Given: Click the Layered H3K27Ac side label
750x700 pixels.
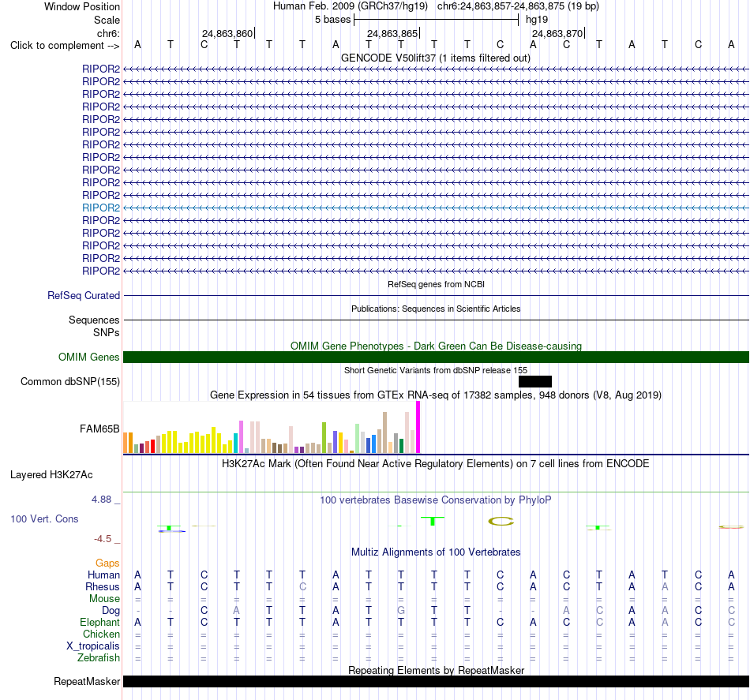Looking at the screenshot, I should tap(51, 475).
